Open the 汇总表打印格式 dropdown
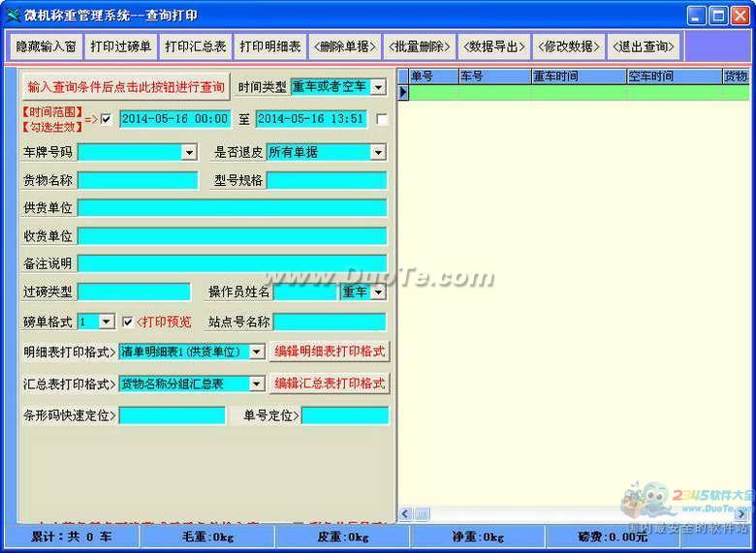This screenshot has width=756, height=553. click(257, 384)
